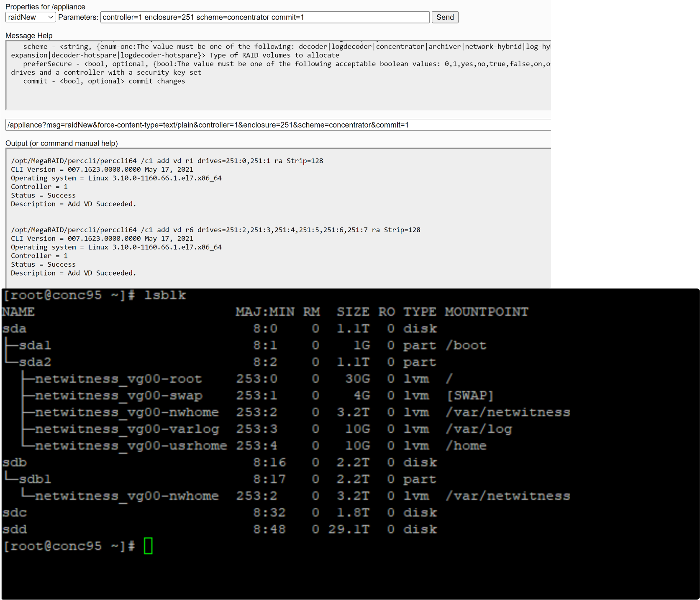Viewport: 700px width, 600px height.
Task: Expand the message type selector arrow
Action: pyautogui.click(x=51, y=17)
